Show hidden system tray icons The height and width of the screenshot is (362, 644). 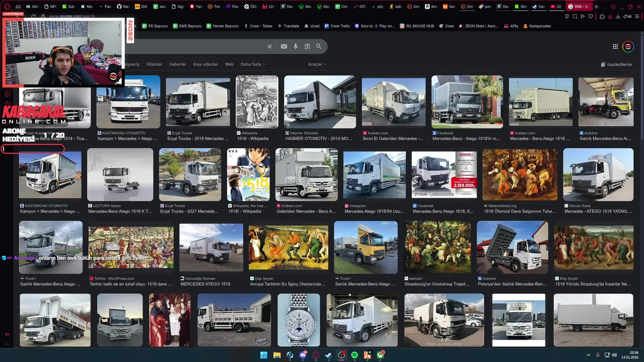[588, 355]
